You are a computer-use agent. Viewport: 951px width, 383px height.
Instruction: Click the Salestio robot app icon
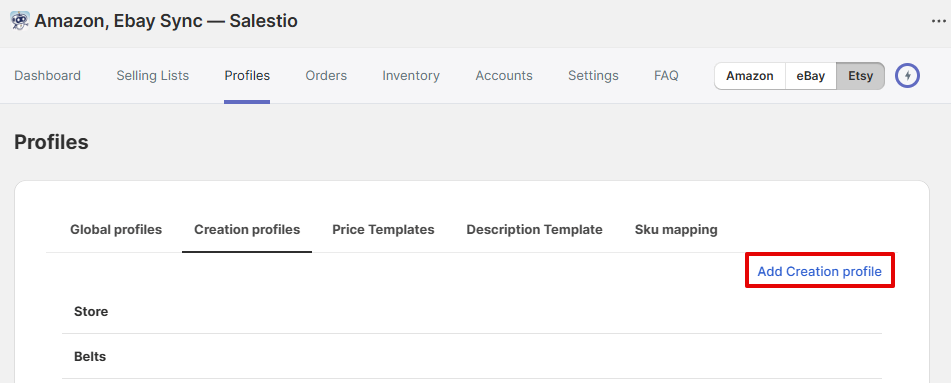[20, 21]
